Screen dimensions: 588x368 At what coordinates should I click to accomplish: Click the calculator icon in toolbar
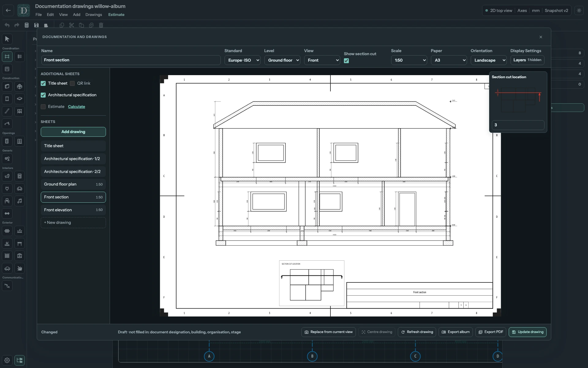coord(27,25)
